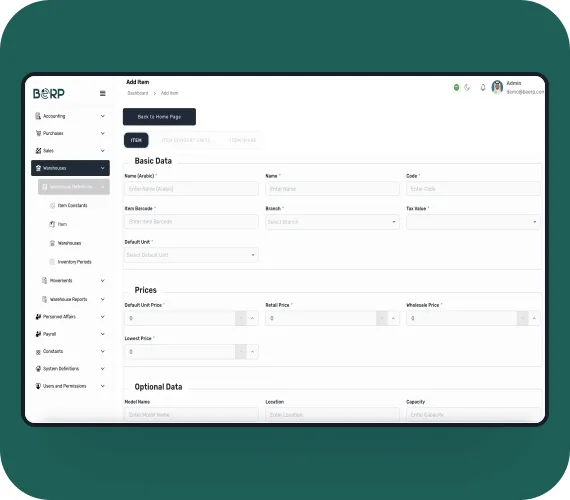Click the Sales sidebar icon

(38, 151)
